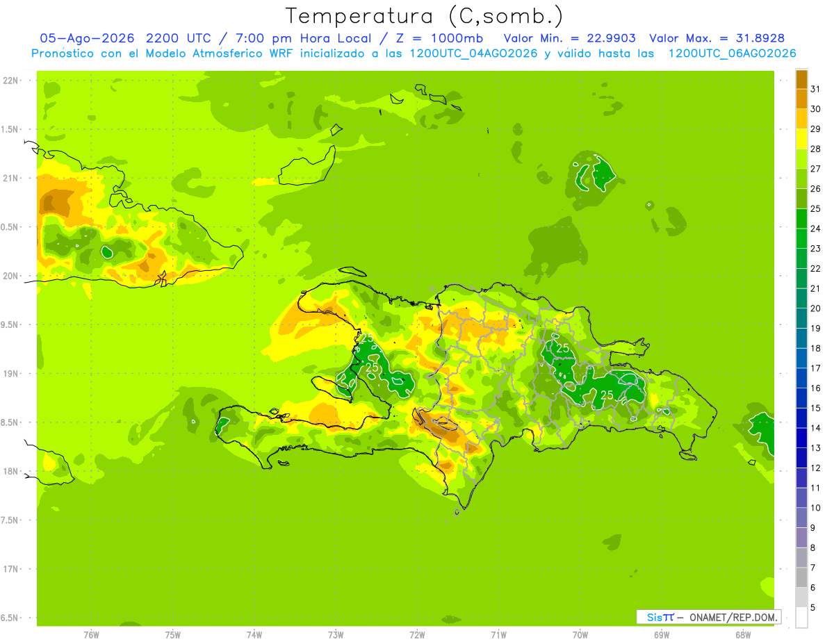Screen dimensions: 834x644
Task: Select initialization time "1200UTC_04AGO2026"
Action: point(469,53)
